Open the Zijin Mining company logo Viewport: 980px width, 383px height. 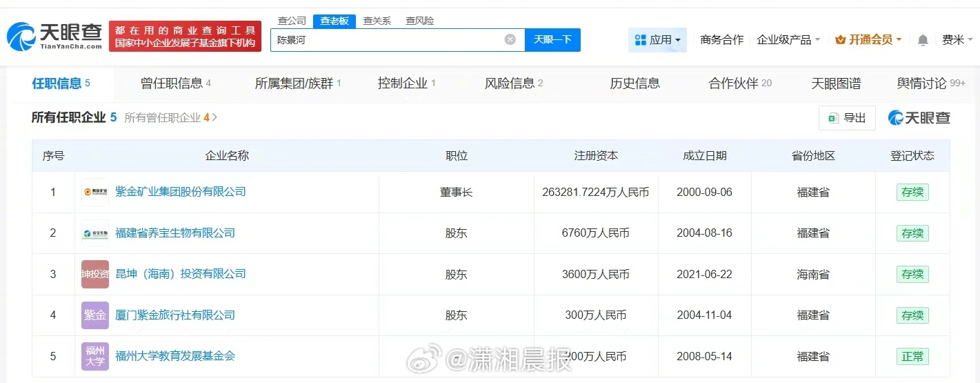click(95, 192)
